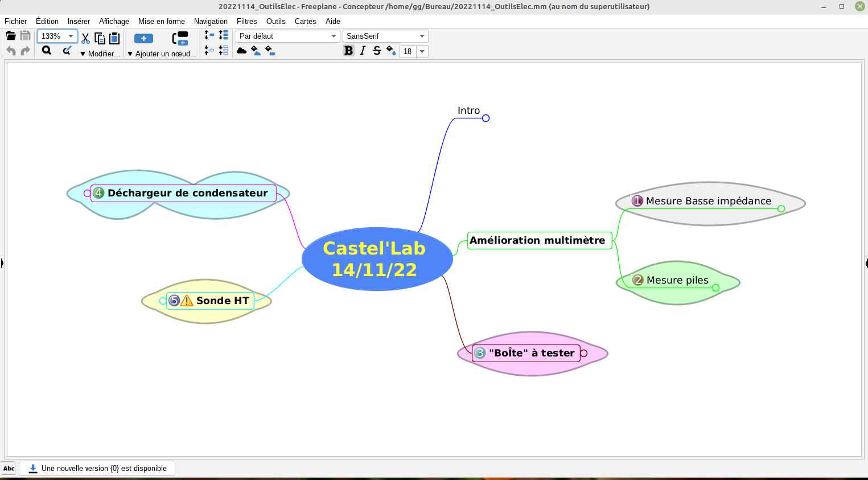Click the paste clipboard icon
Image resolution: width=868 pixels, height=480 pixels.
pos(114,38)
